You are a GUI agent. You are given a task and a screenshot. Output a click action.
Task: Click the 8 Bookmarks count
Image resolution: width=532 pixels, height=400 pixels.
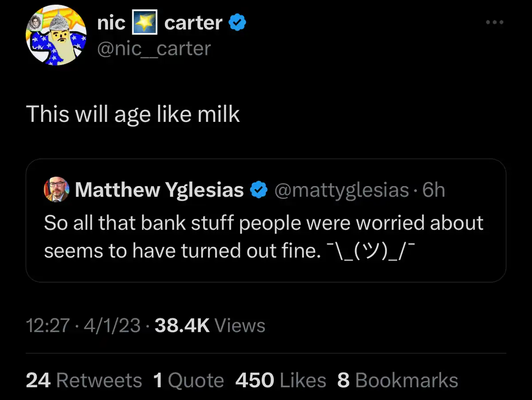tap(398, 381)
